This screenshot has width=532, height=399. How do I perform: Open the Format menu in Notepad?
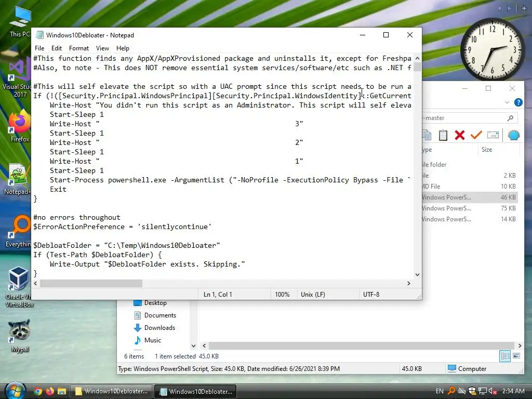[x=79, y=48]
